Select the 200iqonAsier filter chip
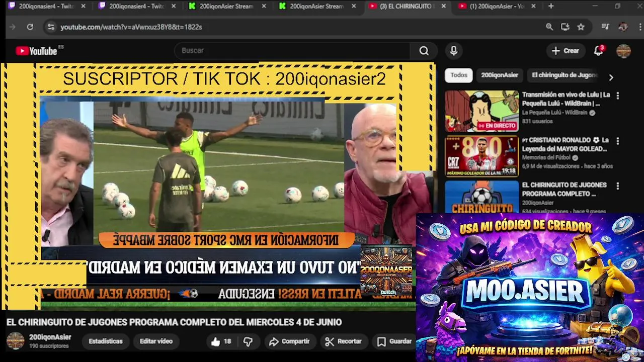Screen dimensions: 644x362 500,75
